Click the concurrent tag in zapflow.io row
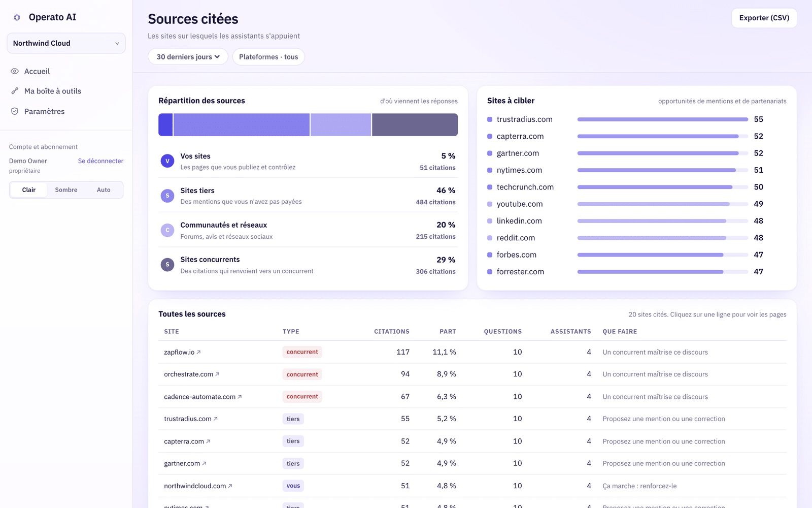 (302, 352)
